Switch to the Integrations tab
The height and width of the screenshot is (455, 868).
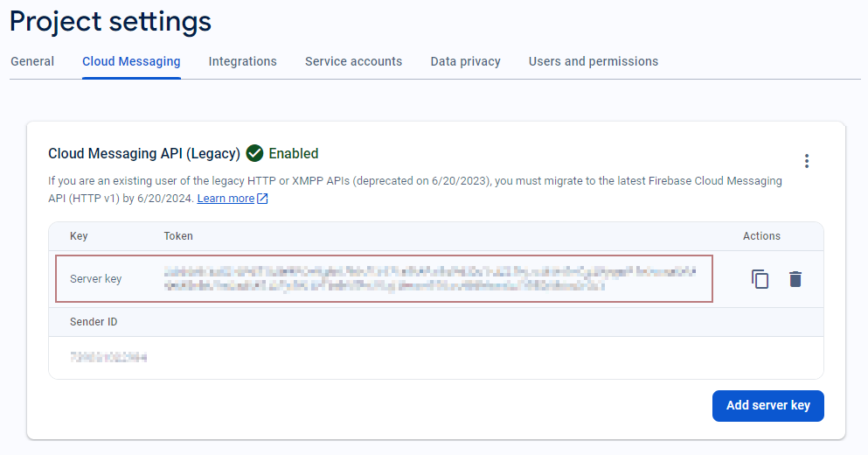[x=242, y=61]
